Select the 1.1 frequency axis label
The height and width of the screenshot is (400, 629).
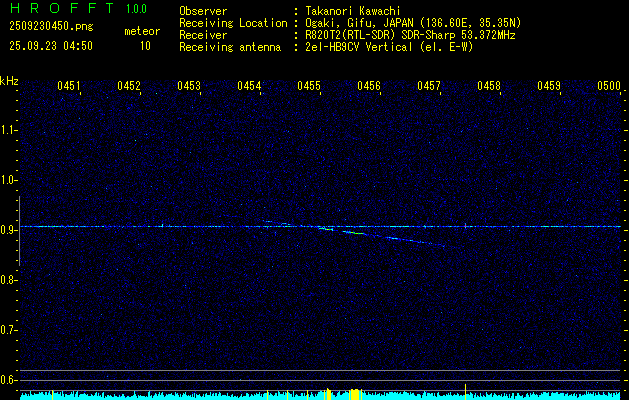9,130
